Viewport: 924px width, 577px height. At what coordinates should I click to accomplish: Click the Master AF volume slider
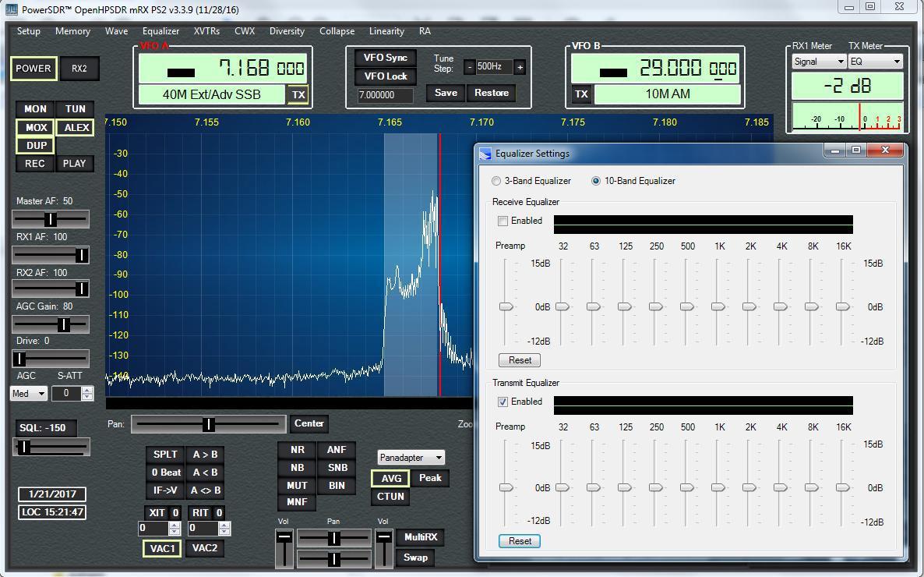(x=51, y=219)
